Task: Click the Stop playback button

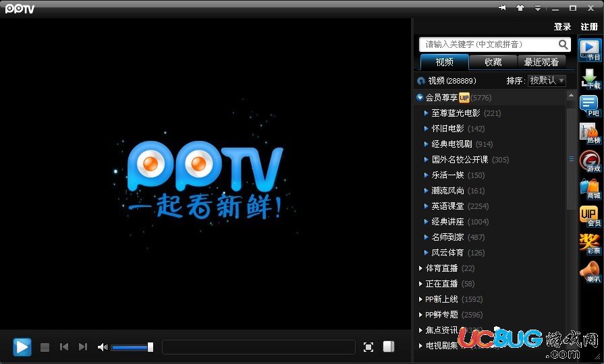Action: click(x=45, y=347)
